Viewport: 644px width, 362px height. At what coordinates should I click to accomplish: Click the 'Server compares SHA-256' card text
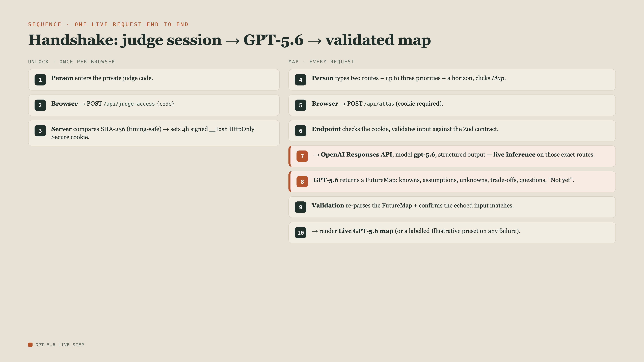tap(153, 133)
